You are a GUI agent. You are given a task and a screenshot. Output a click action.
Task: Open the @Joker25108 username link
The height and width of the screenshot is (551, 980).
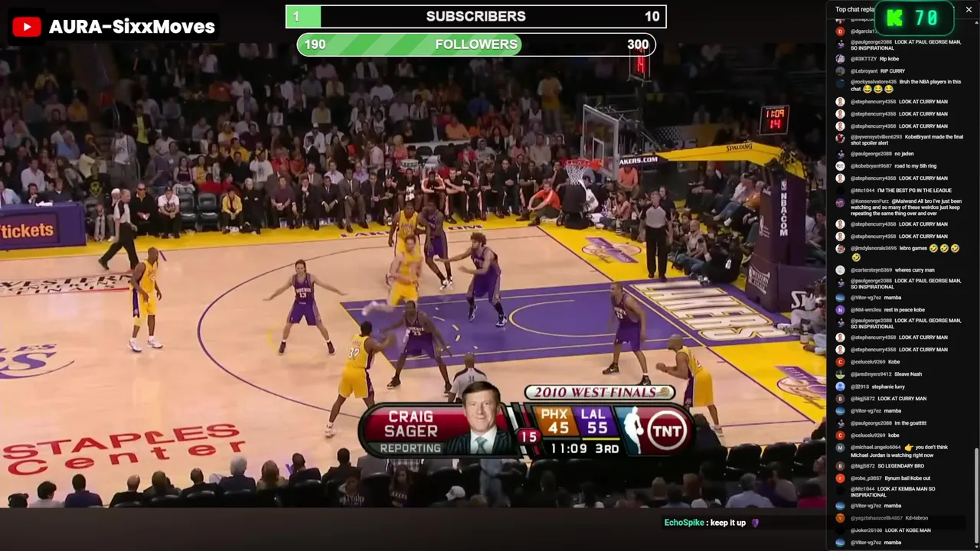tap(866, 530)
